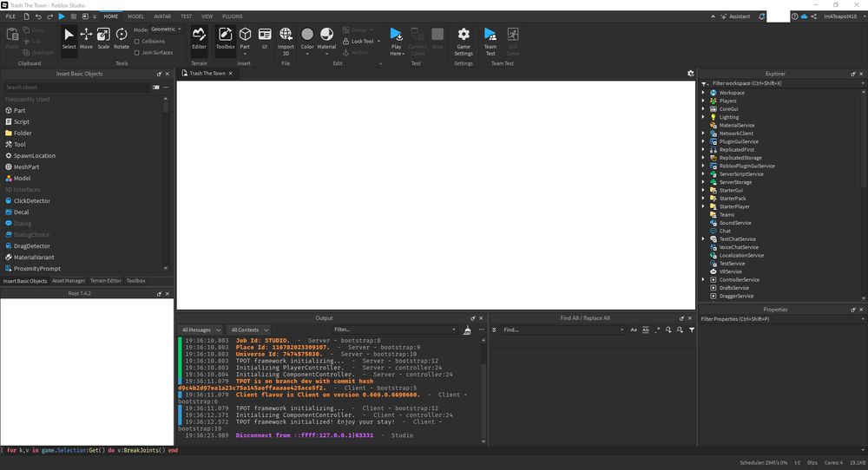Open viewport settings gear icon

[690, 74]
